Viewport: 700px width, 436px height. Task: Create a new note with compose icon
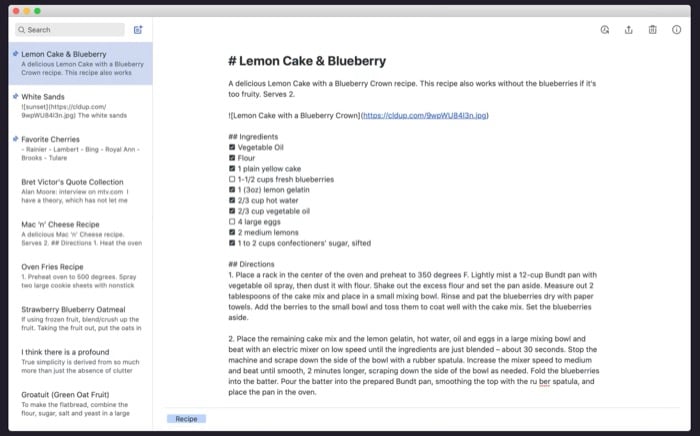tap(138, 30)
